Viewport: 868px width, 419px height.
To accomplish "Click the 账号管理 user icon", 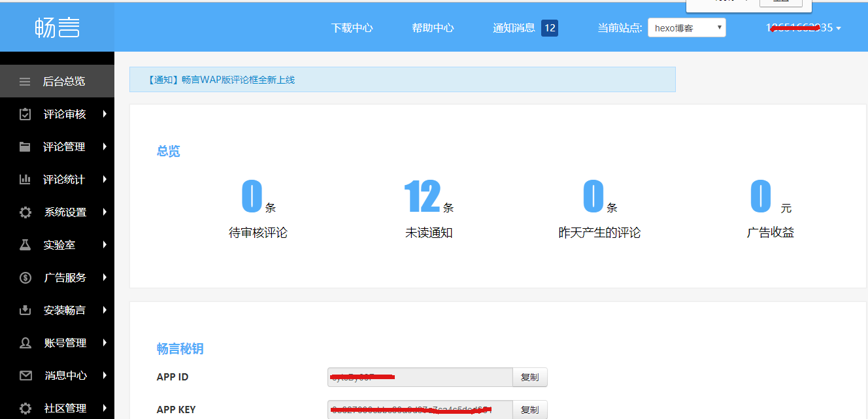I will pyautogui.click(x=25, y=343).
